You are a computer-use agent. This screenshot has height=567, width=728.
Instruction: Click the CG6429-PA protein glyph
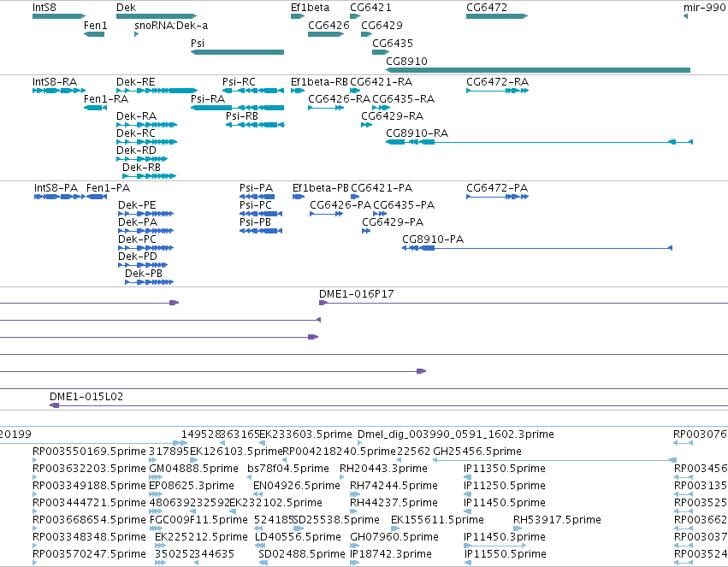[366, 231]
